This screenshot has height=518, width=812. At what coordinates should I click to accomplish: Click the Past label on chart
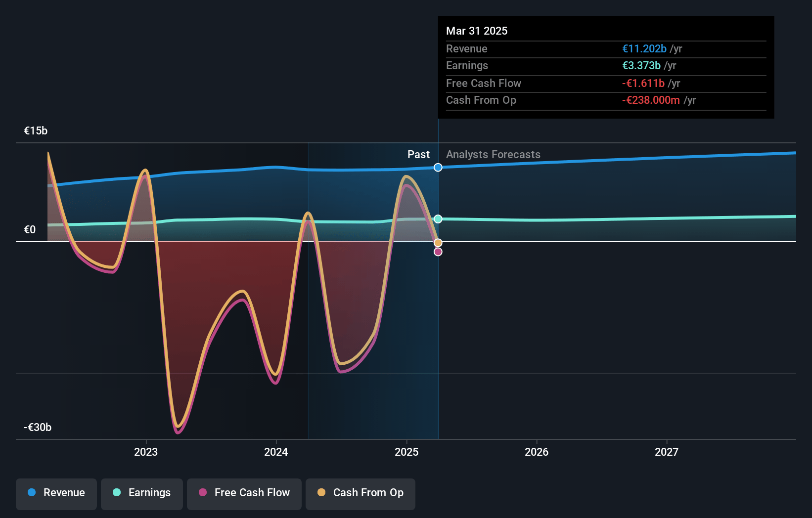point(418,155)
